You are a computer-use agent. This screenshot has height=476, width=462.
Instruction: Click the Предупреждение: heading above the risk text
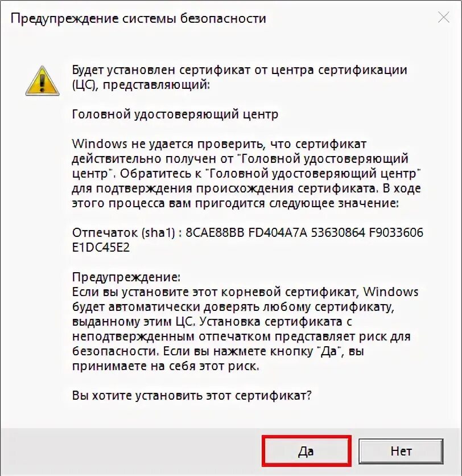126,277
